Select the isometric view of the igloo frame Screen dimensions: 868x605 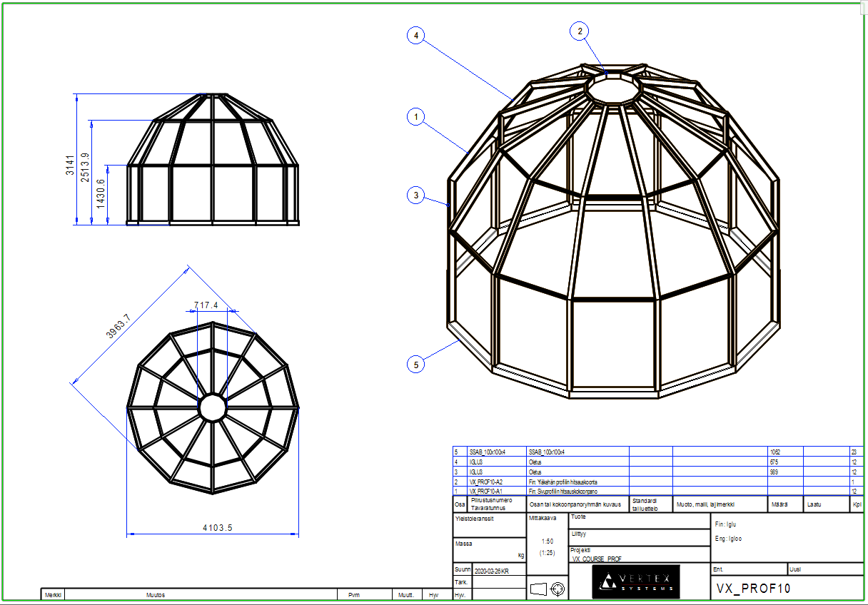pyautogui.click(x=613, y=230)
